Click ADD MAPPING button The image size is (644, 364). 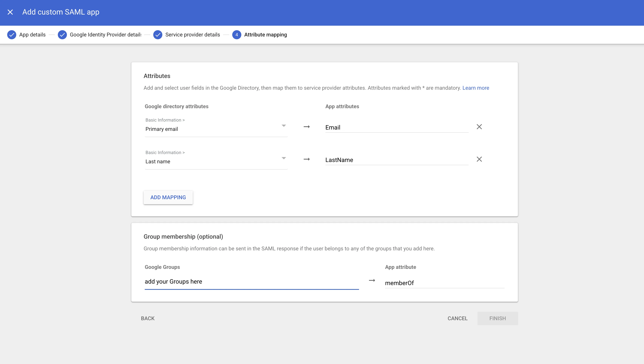tap(168, 197)
